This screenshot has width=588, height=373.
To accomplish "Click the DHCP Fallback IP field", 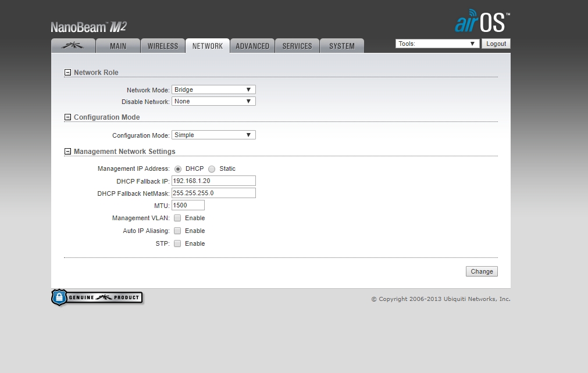I will (x=214, y=181).
